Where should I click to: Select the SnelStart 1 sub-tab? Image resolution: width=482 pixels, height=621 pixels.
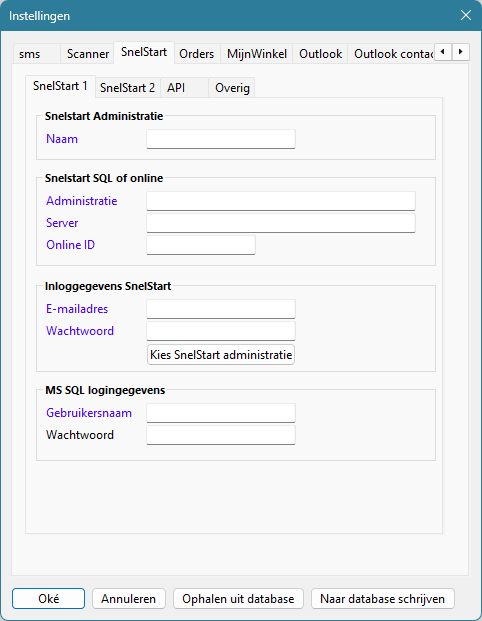60,86
